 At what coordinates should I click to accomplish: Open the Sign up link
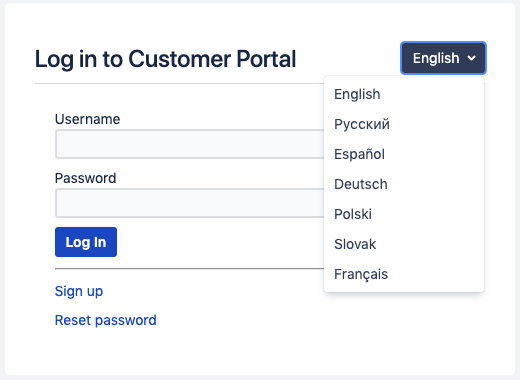coord(79,291)
